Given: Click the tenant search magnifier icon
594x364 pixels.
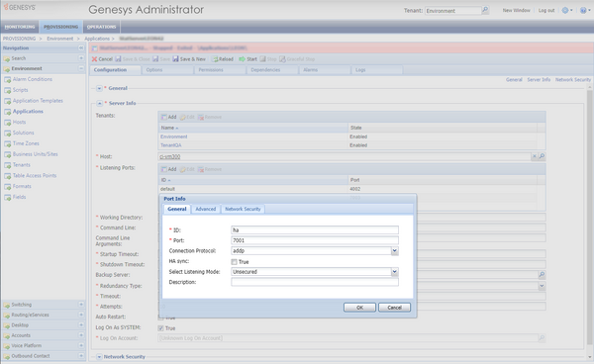Looking at the screenshot, I should pyautogui.click(x=485, y=10).
